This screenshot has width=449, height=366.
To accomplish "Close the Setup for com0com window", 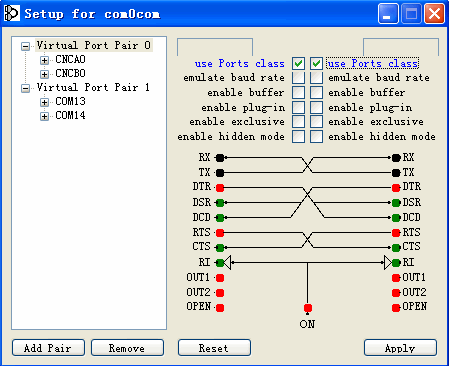I will point(434,14).
